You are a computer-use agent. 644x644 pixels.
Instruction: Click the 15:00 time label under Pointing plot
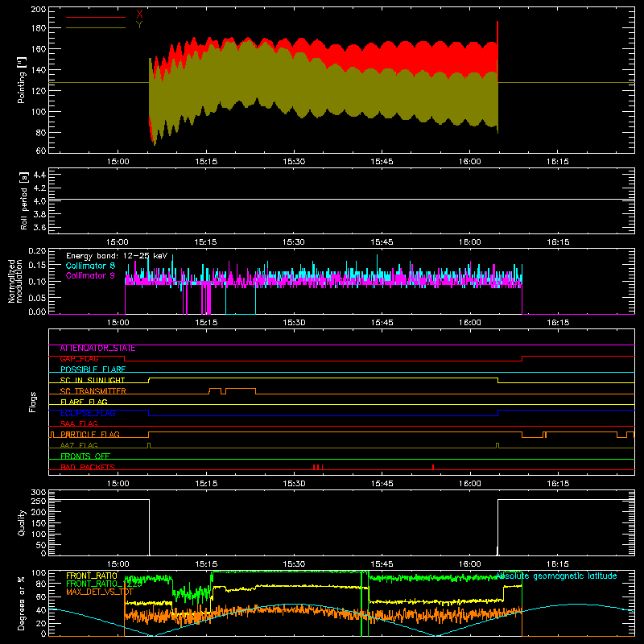pyautogui.click(x=118, y=162)
